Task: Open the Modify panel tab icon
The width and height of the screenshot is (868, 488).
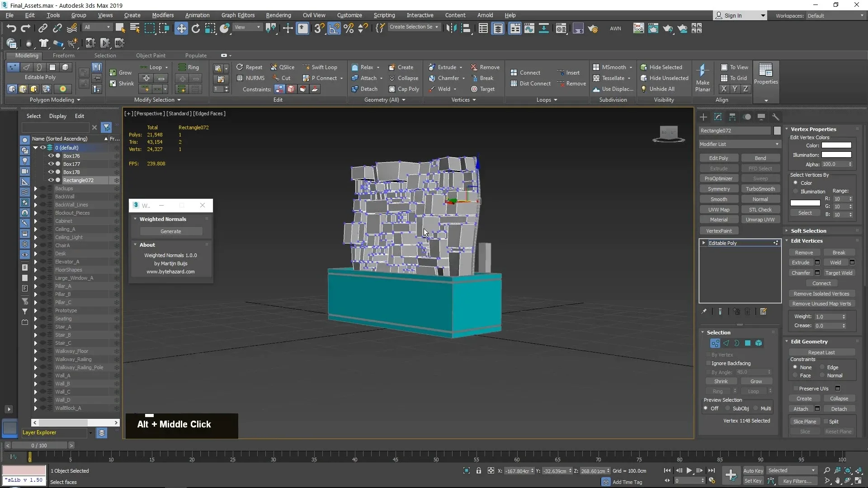Action: coord(717,117)
